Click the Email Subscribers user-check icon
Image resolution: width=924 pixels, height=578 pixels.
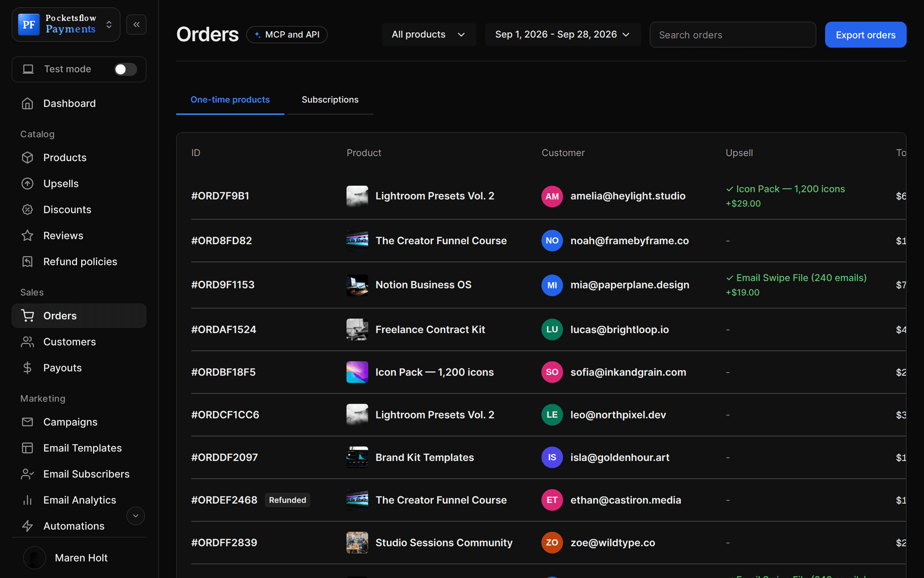[28, 474]
